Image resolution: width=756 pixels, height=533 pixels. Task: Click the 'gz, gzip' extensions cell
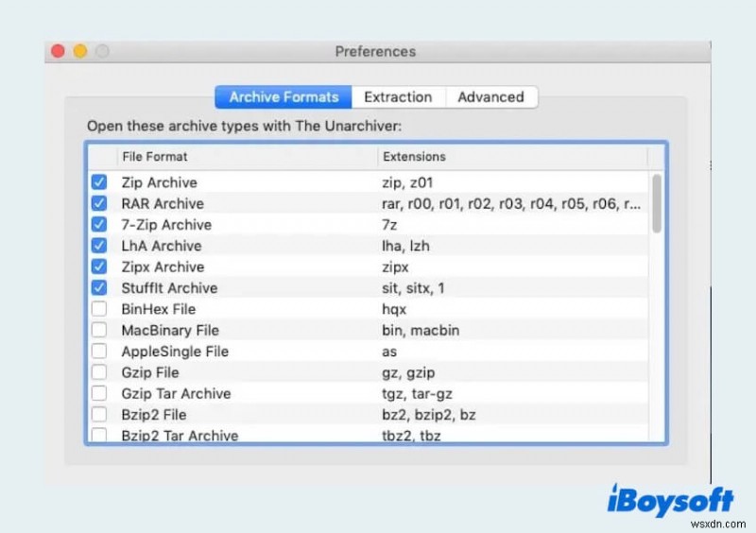pyautogui.click(x=408, y=373)
